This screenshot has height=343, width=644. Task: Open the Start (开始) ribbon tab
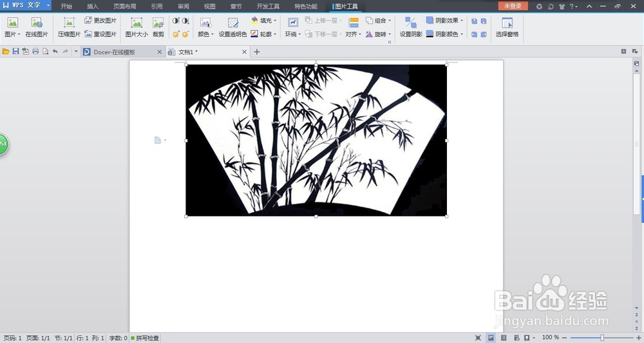66,6
